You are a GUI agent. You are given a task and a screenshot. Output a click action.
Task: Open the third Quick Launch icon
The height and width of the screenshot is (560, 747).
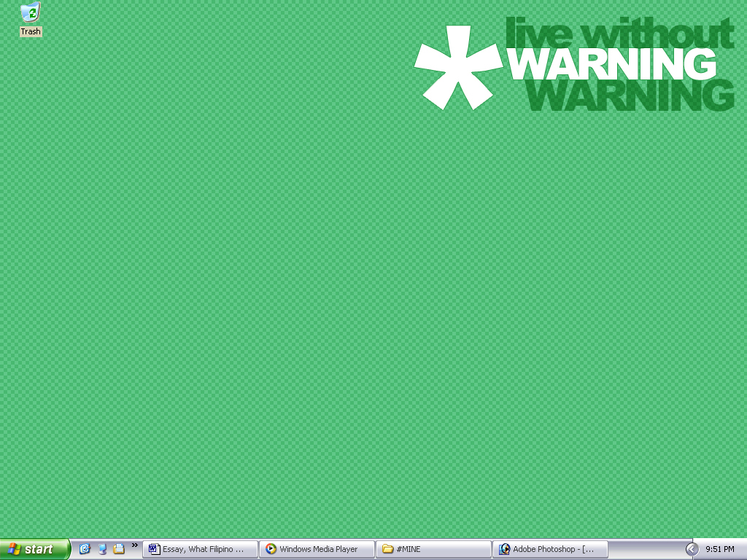click(119, 549)
